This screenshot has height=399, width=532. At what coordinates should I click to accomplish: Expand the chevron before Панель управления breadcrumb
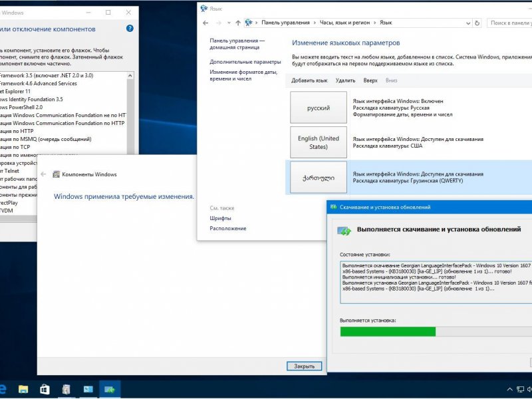(257, 23)
